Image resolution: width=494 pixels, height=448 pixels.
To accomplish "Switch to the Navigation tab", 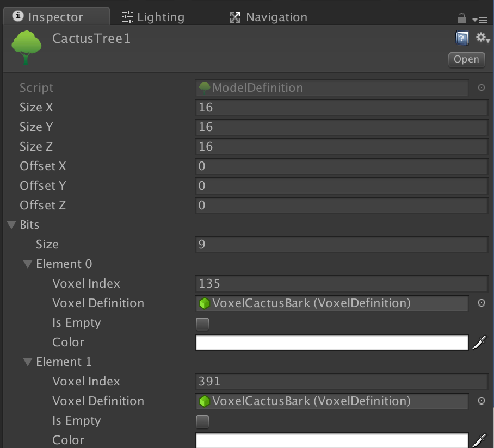I will tap(268, 16).
